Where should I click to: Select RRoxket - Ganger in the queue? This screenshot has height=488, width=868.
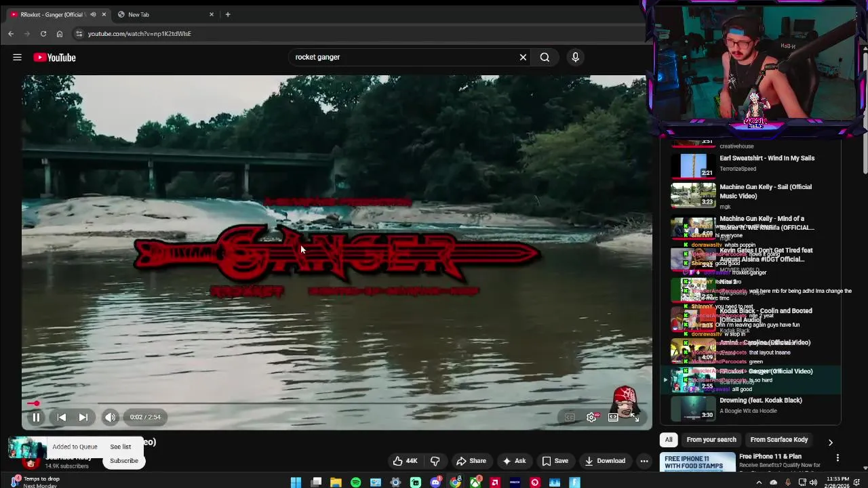(x=750, y=381)
